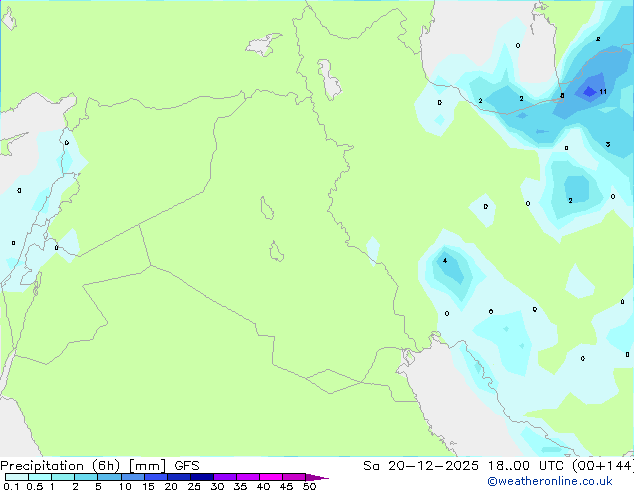Viewport: 634px width, 490px height.
Task: Click the '3' precipitation value on the map
Action: click(608, 144)
